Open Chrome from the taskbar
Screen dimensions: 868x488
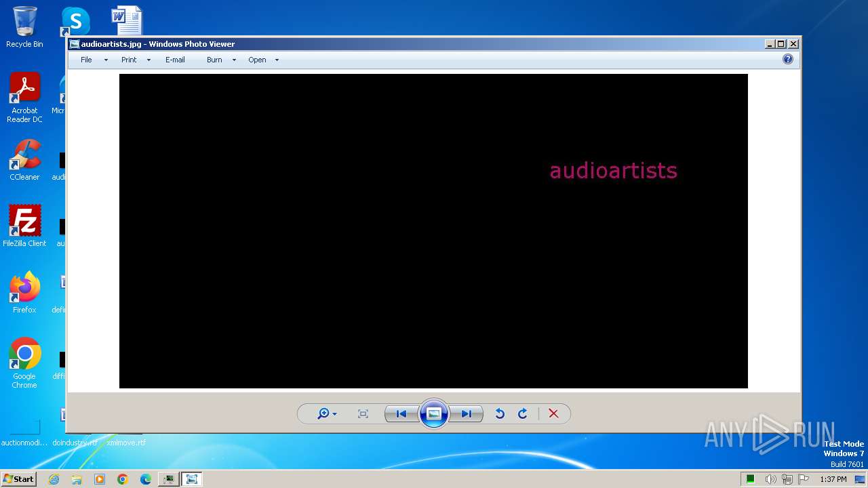click(123, 479)
